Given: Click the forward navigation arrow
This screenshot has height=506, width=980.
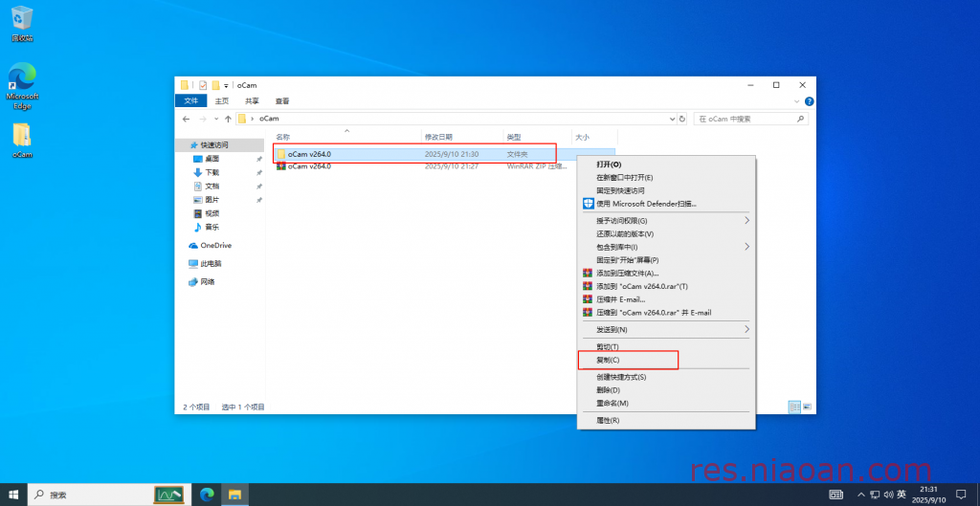Looking at the screenshot, I should pyautogui.click(x=203, y=119).
